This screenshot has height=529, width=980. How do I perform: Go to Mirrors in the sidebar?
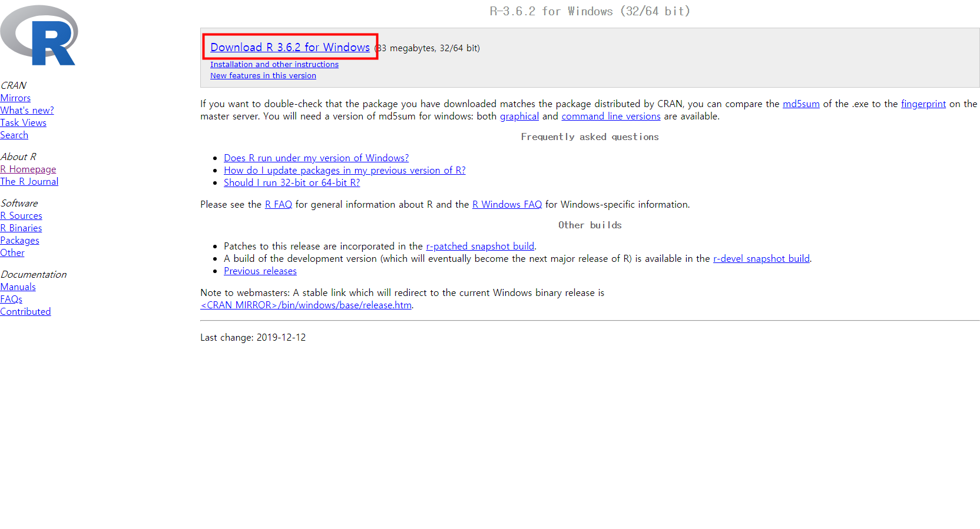coord(15,98)
